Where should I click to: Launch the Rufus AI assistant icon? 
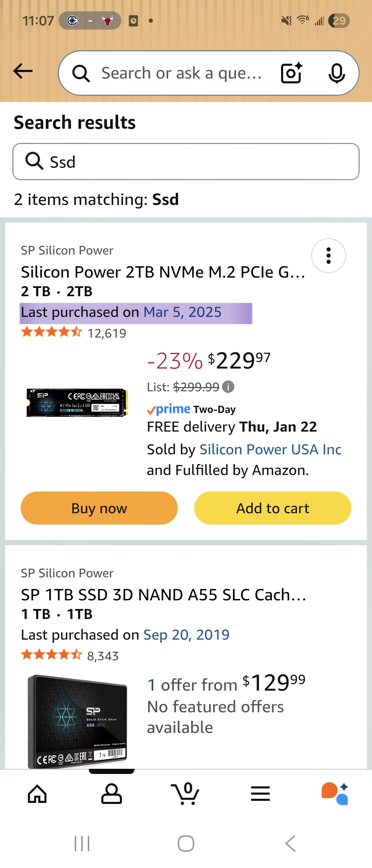pyautogui.click(x=335, y=794)
